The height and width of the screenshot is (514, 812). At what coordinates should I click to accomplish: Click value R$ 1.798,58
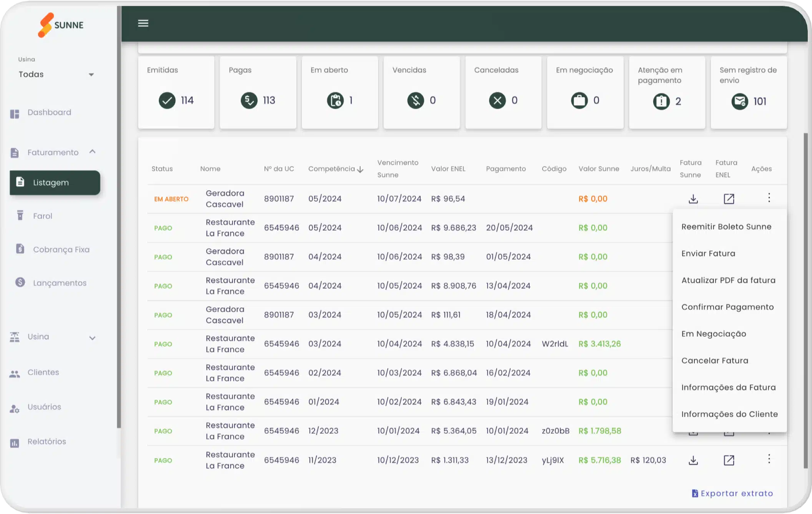click(x=599, y=431)
